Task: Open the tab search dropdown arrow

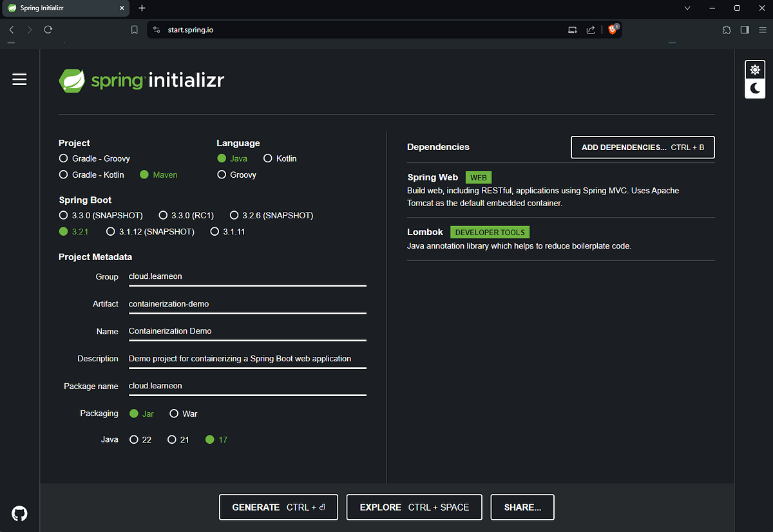Action: click(687, 8)
